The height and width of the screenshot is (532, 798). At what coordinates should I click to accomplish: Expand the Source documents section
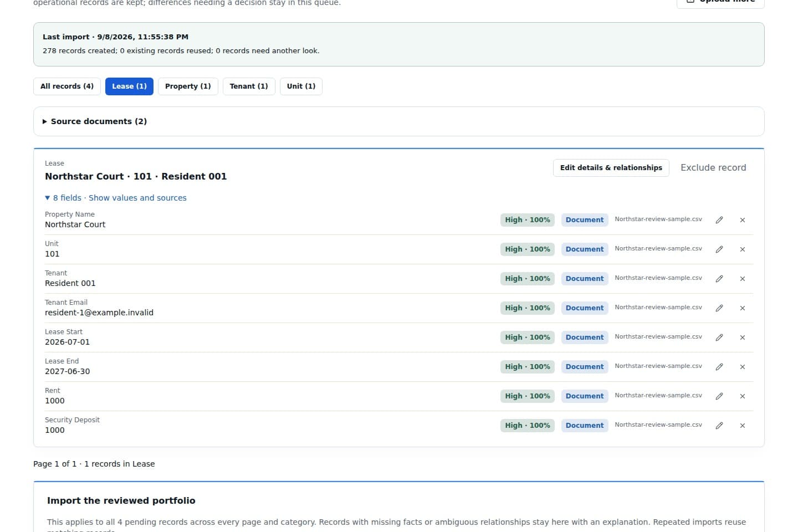(x=95, y=121)
